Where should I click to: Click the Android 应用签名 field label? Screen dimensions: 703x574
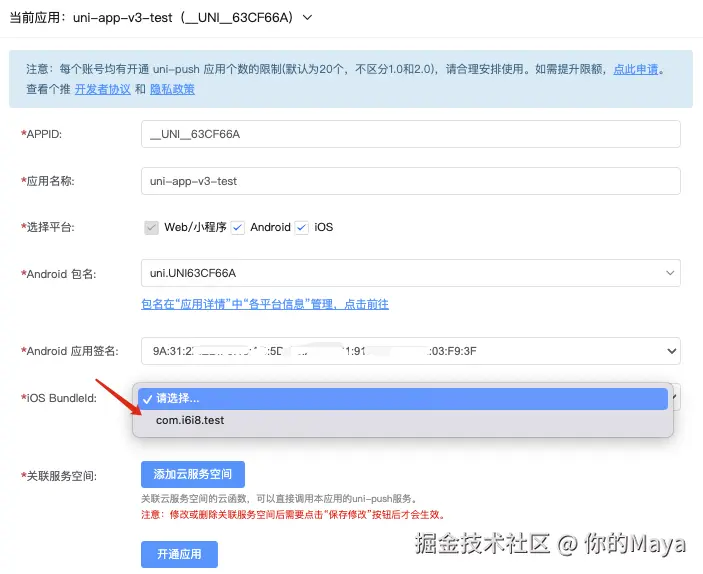[69, 351]
